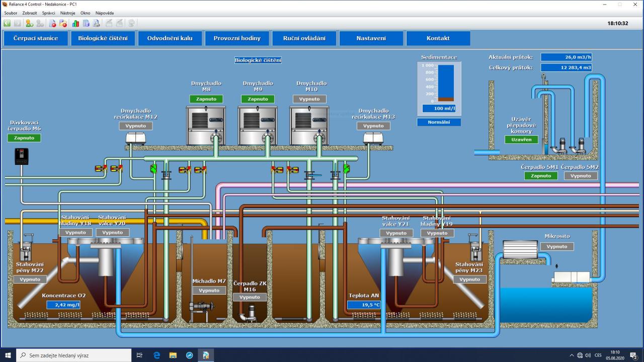Toggle Čerpadlo SM1 Zapnuto status button
Image resolution: width=644 pixels, height=362 pixels.
click(541, 176)
